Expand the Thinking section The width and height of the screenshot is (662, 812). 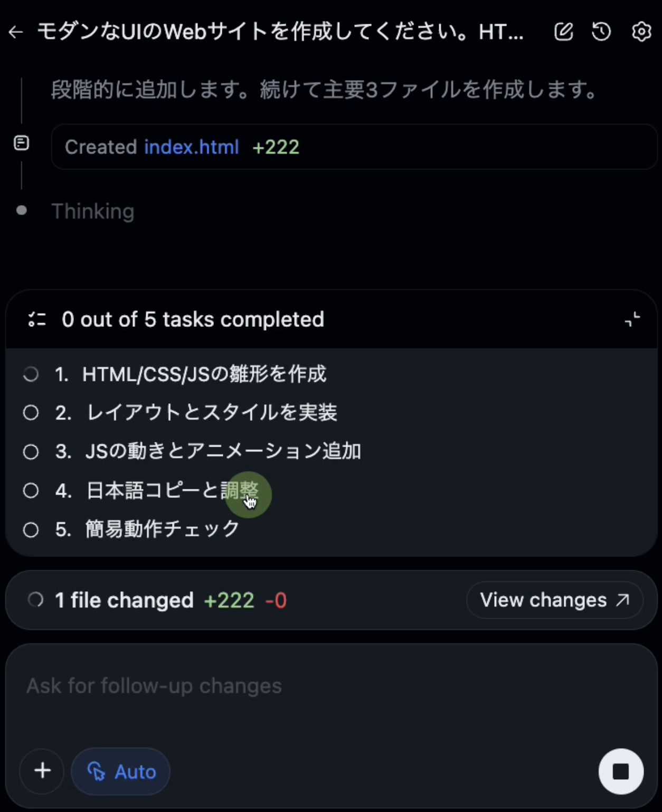[x=93, y=211]
